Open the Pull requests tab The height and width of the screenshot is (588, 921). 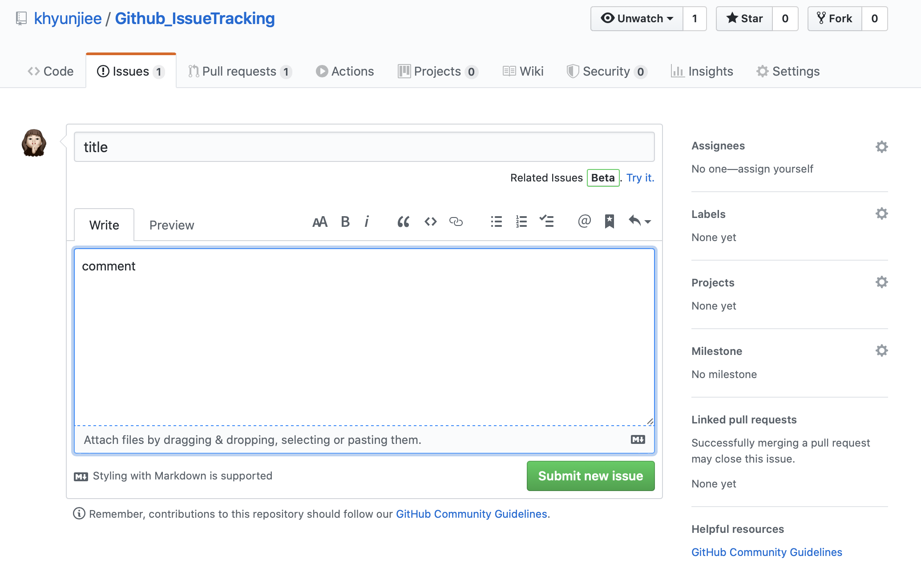(x=240, y=71)
